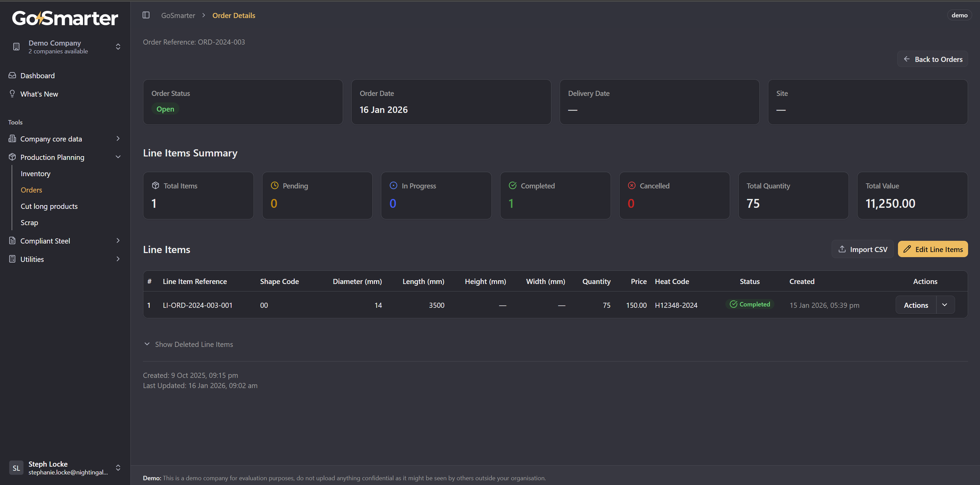
Task: Click the Demo Company building icon
Action: click(16, 47)
